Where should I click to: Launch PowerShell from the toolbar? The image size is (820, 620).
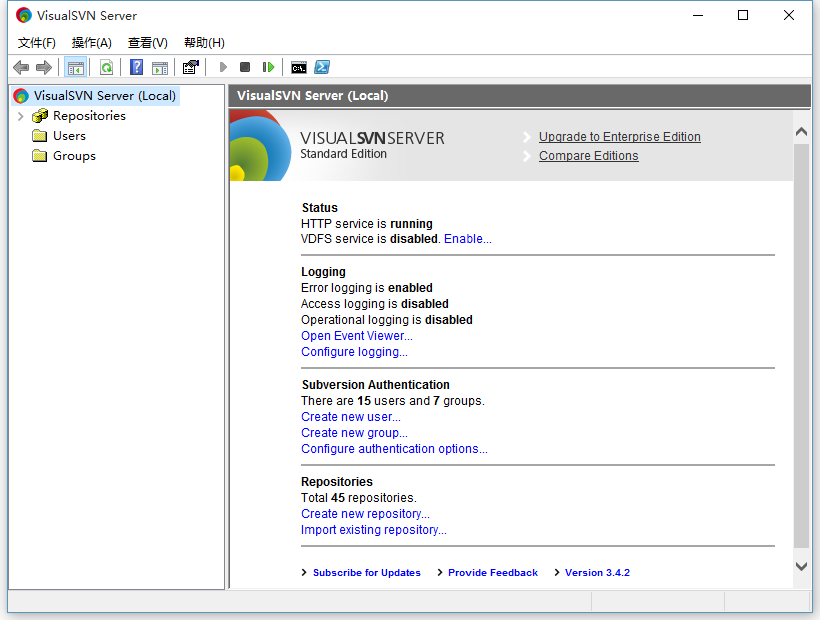[322, 67]
